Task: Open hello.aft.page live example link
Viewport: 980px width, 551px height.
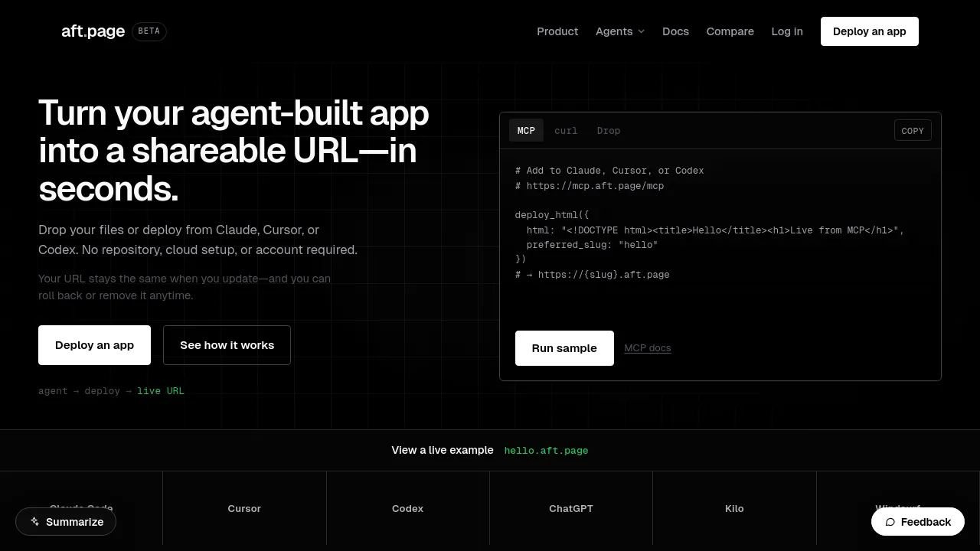Action: (x=546, y=451)
